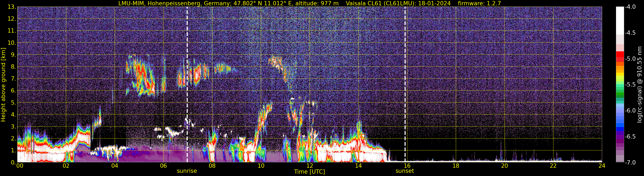Click the "20" time axis tick label
644x176 pixels.
(x=505, y=166)
